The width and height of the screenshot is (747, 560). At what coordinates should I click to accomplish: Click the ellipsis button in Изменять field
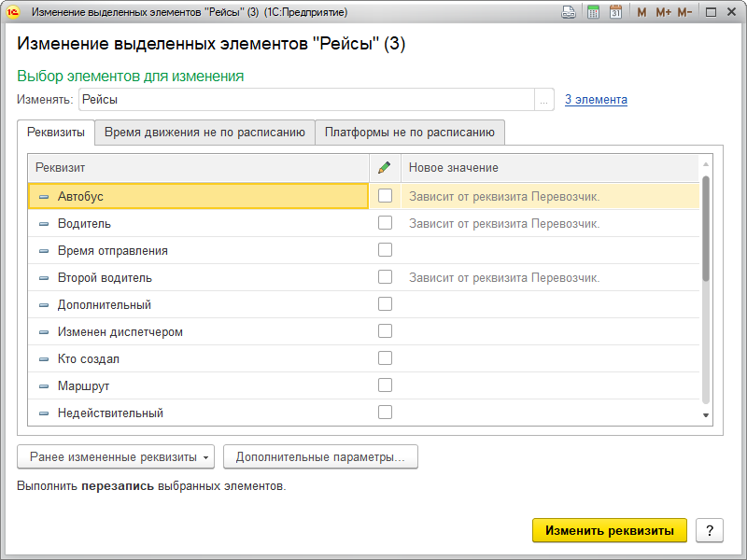coord(543,100)
